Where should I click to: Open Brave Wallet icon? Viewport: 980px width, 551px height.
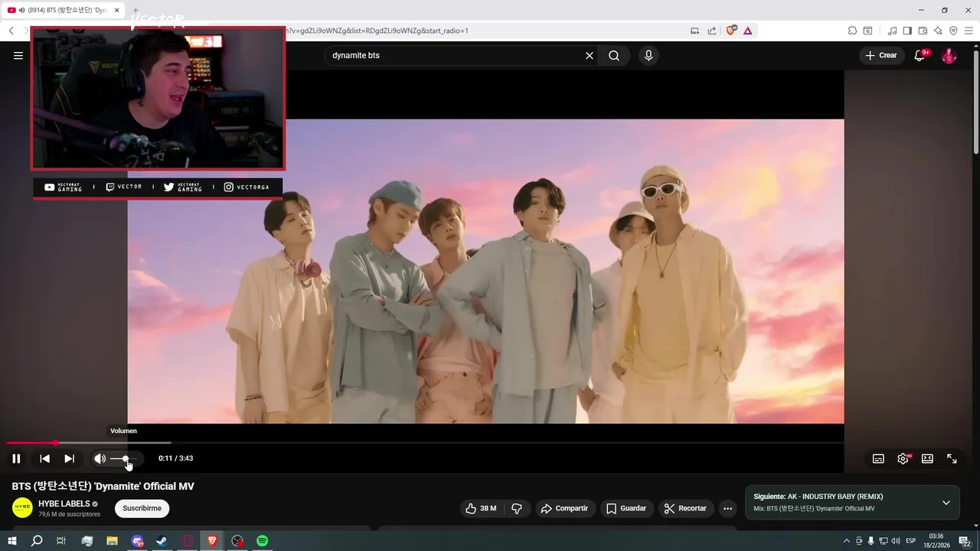(x=923, y=31)
